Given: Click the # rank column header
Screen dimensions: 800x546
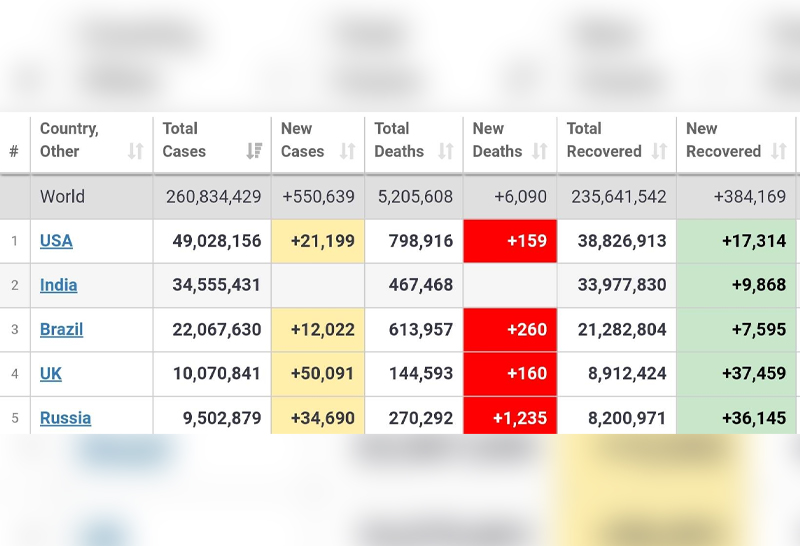Looking at the screenshot, I should pyautogui.click(x=14, y=151).
